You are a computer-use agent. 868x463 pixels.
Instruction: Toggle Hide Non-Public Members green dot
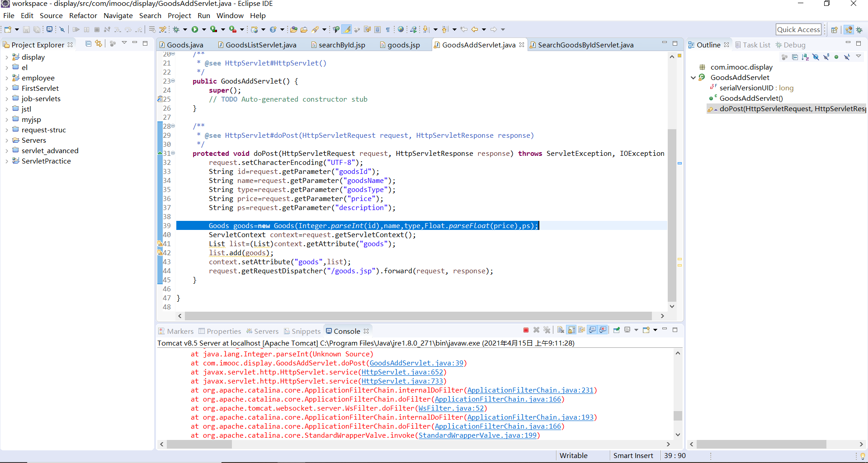click(836, 57)
